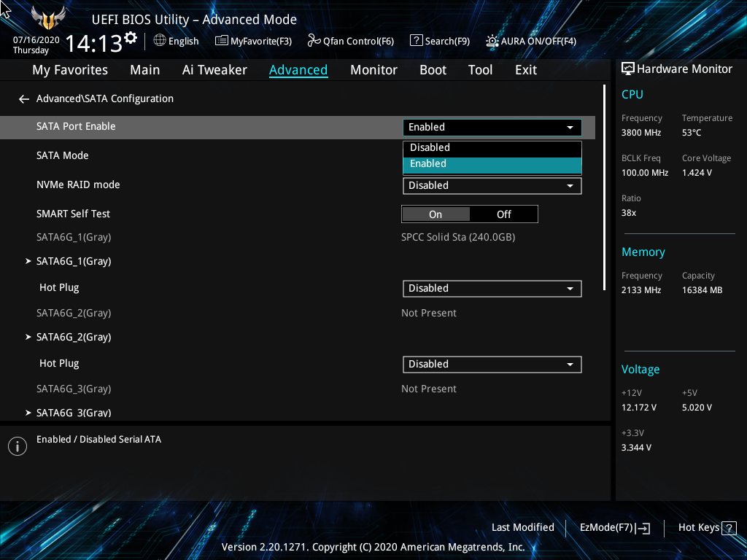The height and width of the screenshot is (560, 747).
Task: Click the 14:13 clock display
Action: click(94, 43)
